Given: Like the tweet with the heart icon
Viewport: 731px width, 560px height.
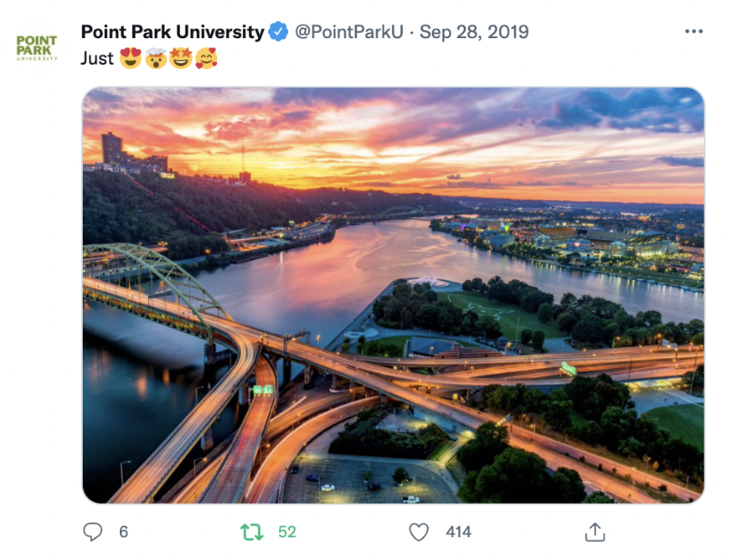Looking at the screenshot, I should pyautogui.click(x=418, y=532).
